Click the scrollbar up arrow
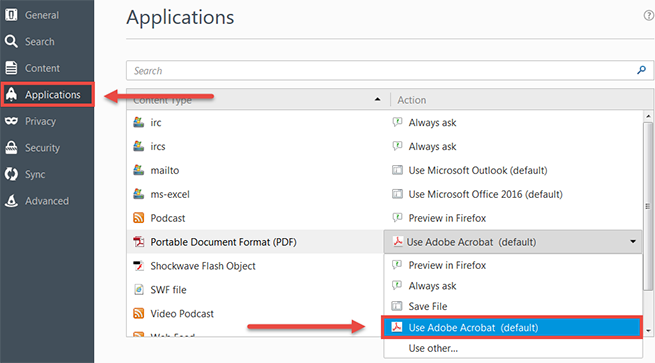The image size is (655, 363). (648, 116)
